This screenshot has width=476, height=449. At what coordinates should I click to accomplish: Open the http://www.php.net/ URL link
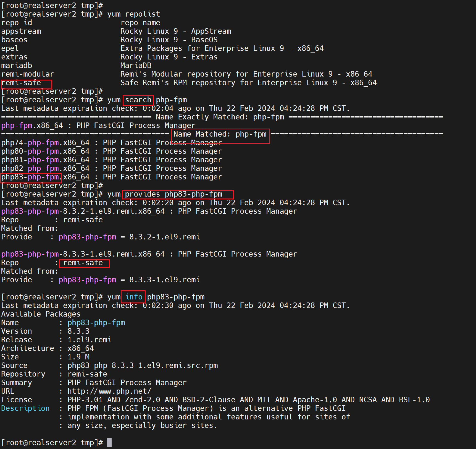pyautogui.click(x=109, y=391)
